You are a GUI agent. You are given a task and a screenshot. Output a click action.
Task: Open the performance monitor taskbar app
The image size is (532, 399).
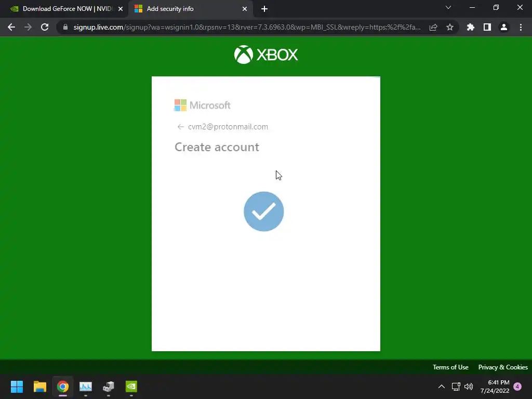pos(86,387)
